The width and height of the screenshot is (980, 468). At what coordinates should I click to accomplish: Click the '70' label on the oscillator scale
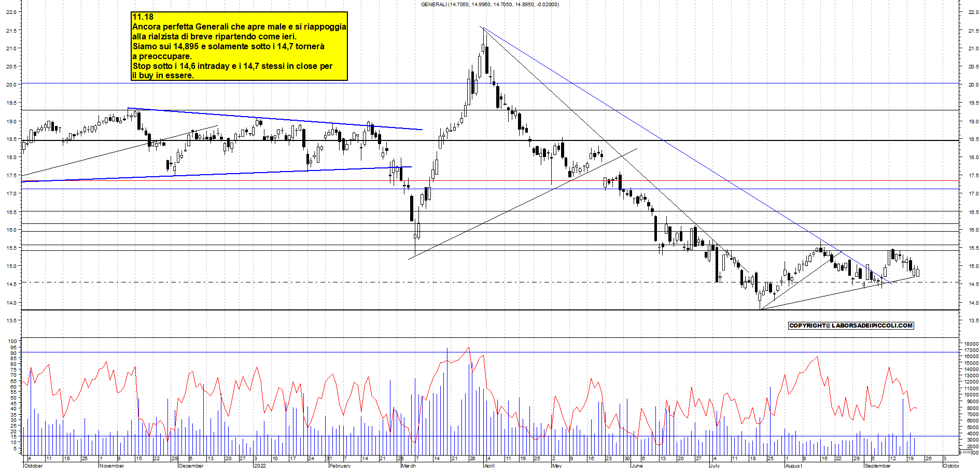14,375
